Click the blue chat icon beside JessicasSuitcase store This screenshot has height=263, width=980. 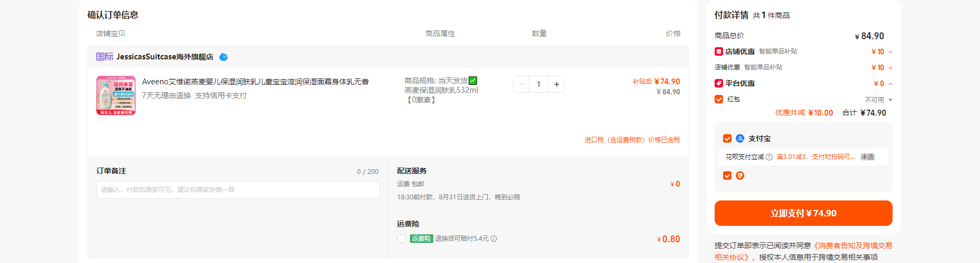(x=224, y=57)
